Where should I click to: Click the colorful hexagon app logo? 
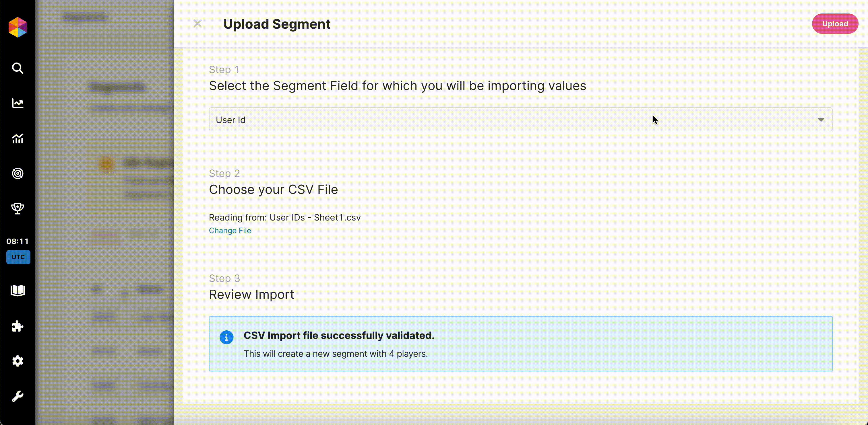pos(18,27)
